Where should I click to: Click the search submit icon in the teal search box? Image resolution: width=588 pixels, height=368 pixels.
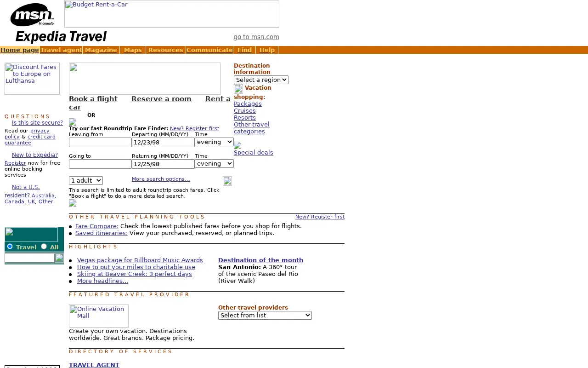click(x=59, y=258)
